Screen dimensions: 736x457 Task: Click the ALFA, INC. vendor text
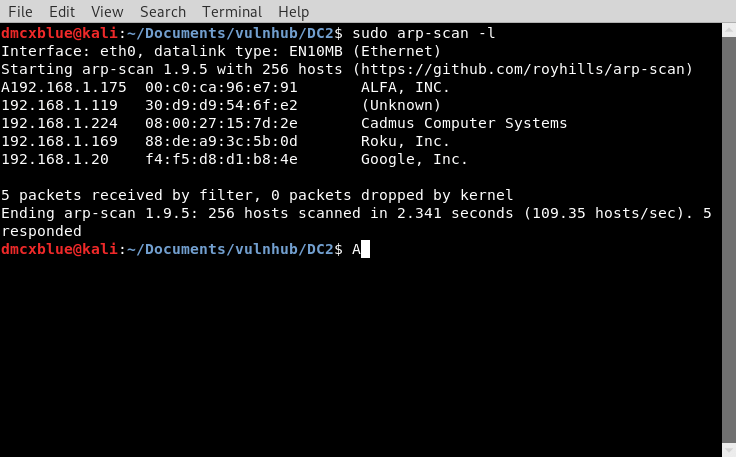406,87
